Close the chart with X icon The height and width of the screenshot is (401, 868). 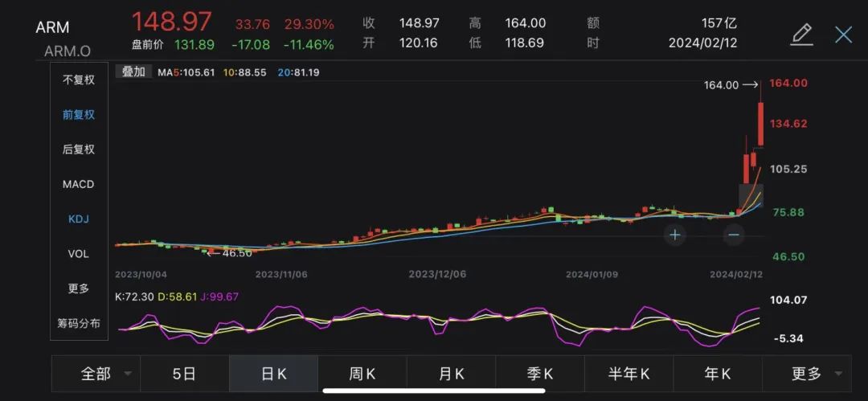pos(843,34)
